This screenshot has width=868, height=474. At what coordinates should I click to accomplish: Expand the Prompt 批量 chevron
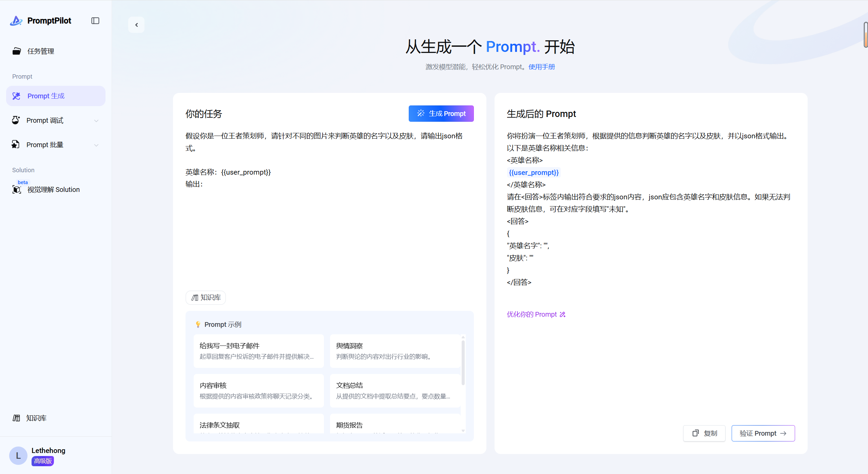pyautogui.click(x=96, y=145)
